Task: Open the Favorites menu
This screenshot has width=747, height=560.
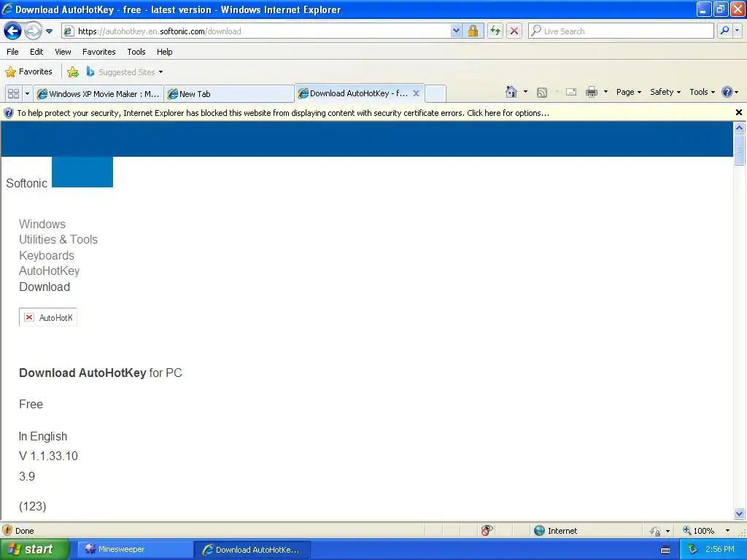Action: (98, 52)
